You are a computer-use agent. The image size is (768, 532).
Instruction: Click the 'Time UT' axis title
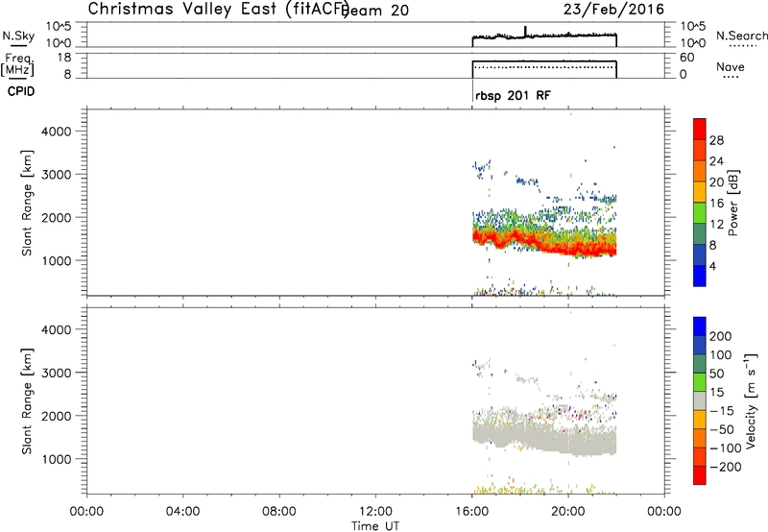click(375, 526)
